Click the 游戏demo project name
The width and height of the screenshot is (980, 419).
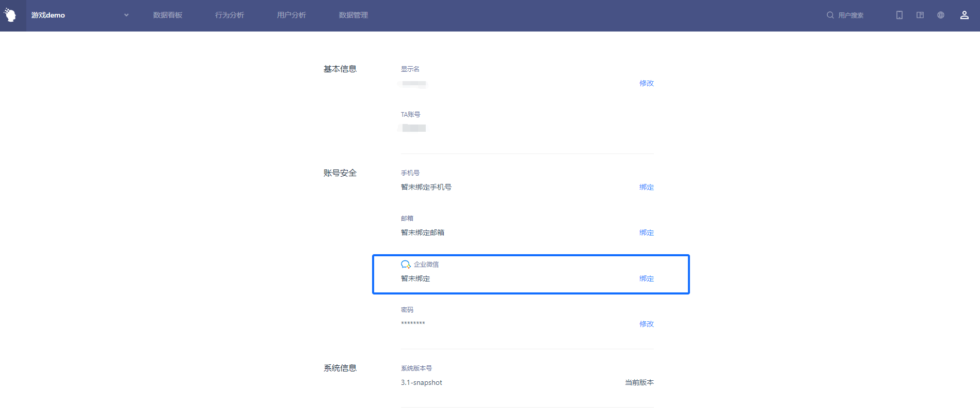click(48, 15)
